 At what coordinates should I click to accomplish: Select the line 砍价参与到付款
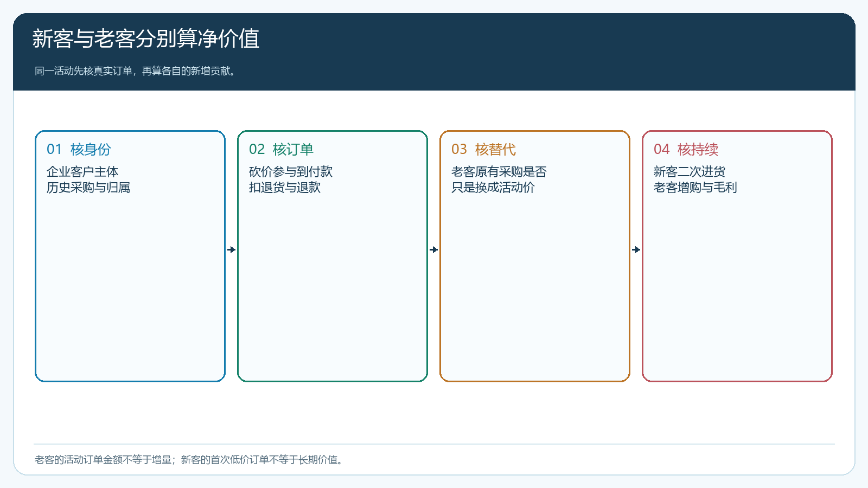291,172
